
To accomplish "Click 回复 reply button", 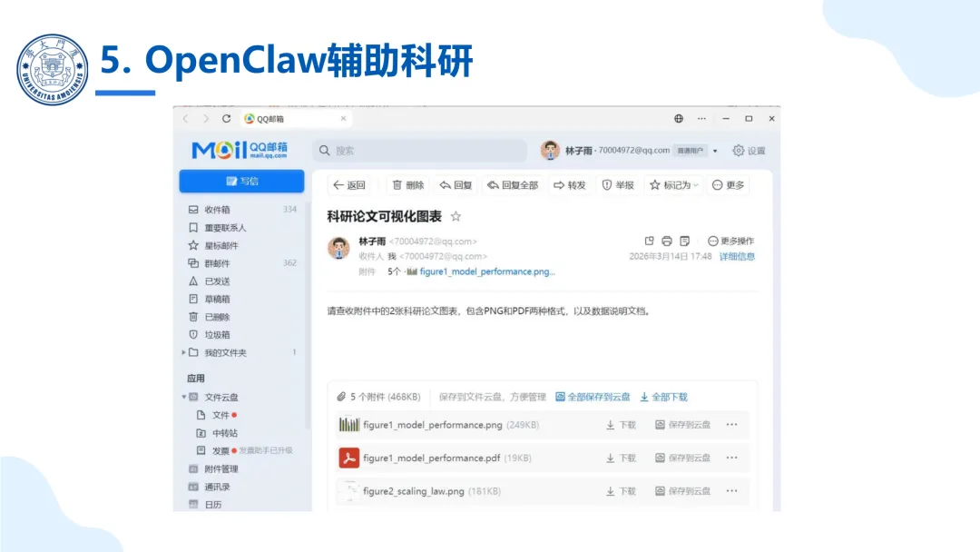I will coord(456,185).
